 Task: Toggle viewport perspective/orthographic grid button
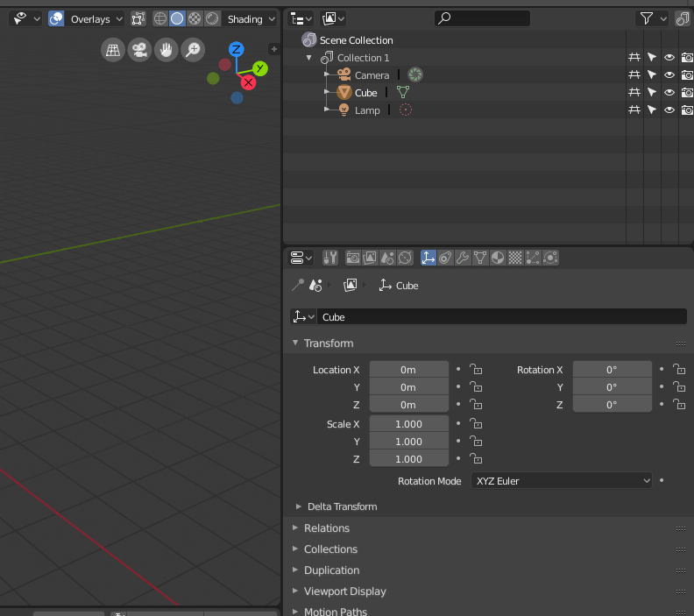tap(113, 50)
